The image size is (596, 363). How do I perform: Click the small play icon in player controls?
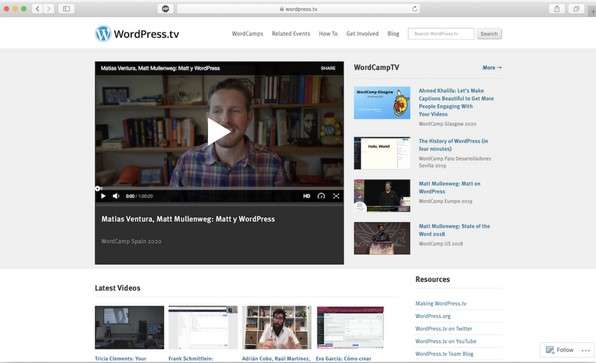103,196
